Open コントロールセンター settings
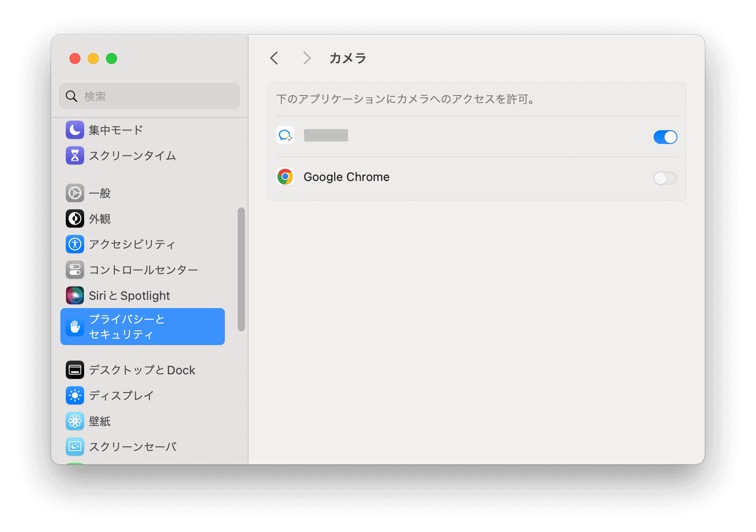 tap(143, 270)
